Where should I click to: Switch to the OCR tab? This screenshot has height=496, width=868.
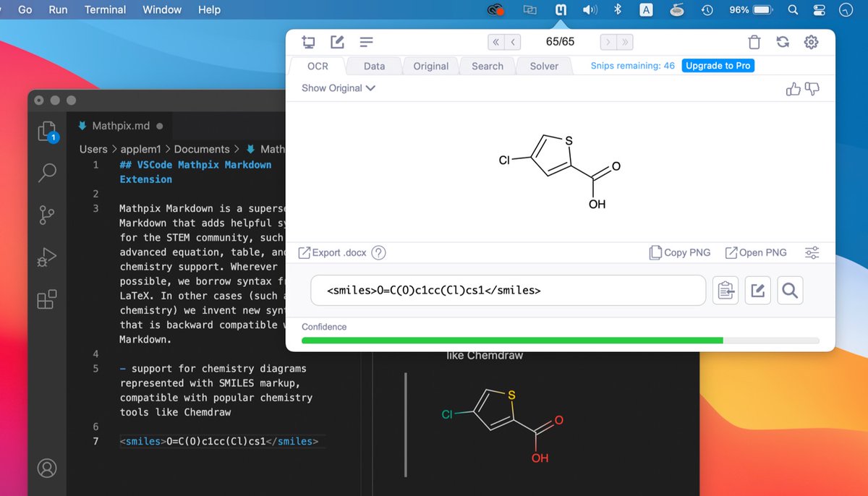coord(318,66)
